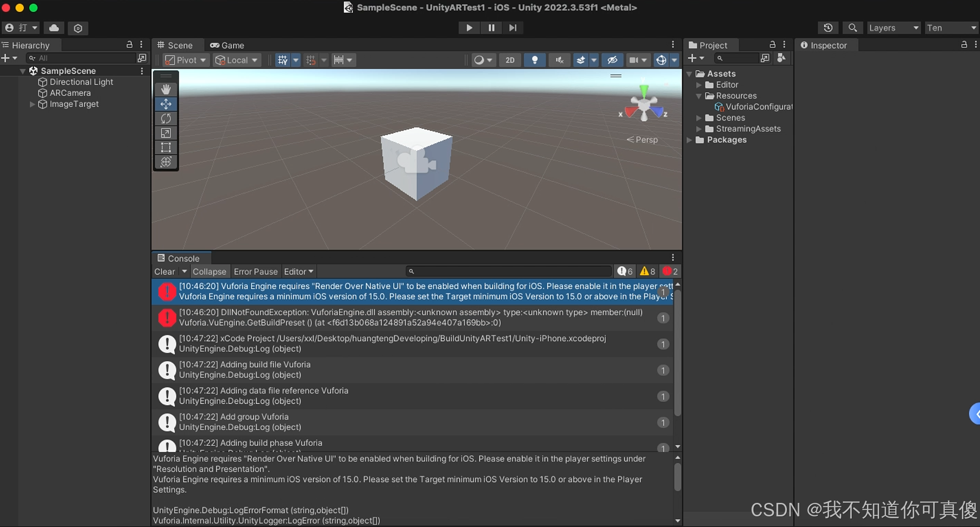Open the scene camera settings dropdown

pos(638,60)
